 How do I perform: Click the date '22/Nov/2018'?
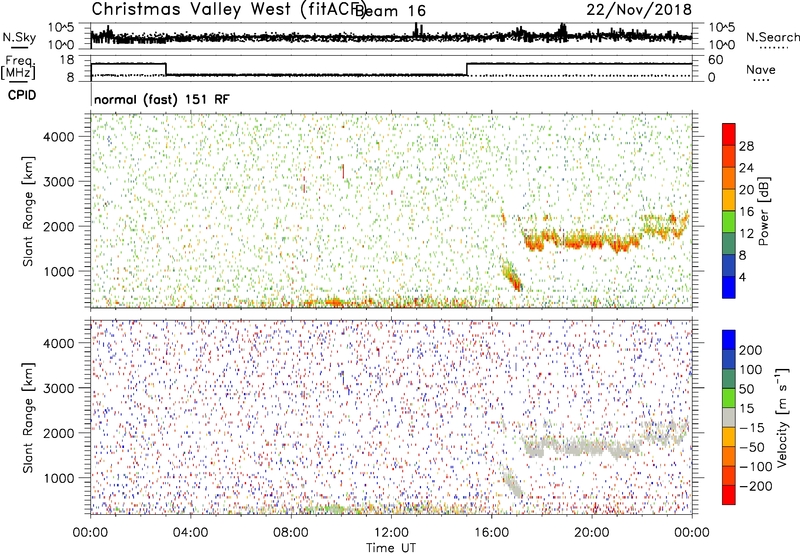click(x=639, y=9)
